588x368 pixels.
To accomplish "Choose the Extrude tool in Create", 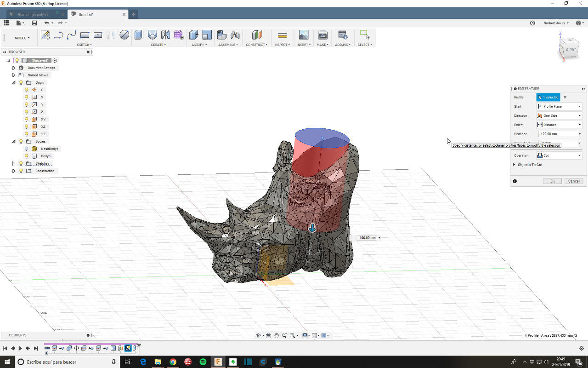I will (139, 35).
